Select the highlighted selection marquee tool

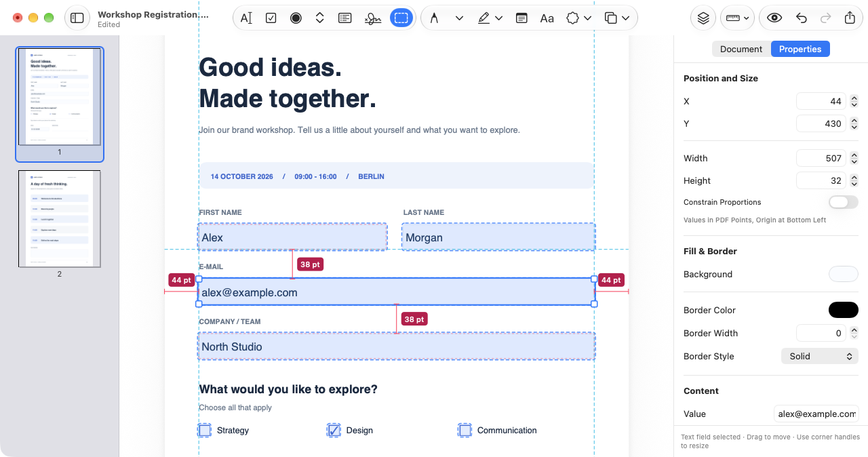click(401, 18)
